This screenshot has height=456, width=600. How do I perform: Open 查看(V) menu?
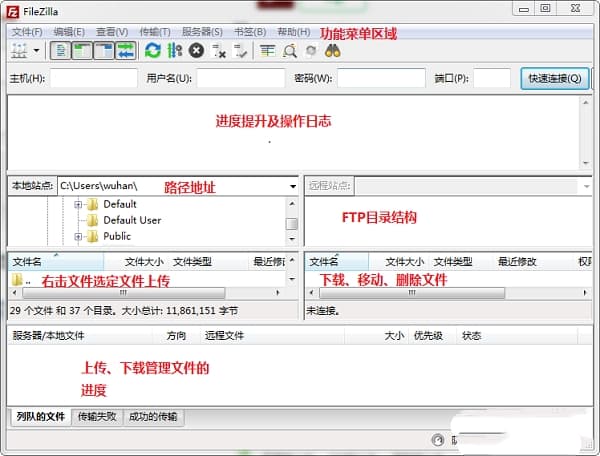click(x=112, y=32)
